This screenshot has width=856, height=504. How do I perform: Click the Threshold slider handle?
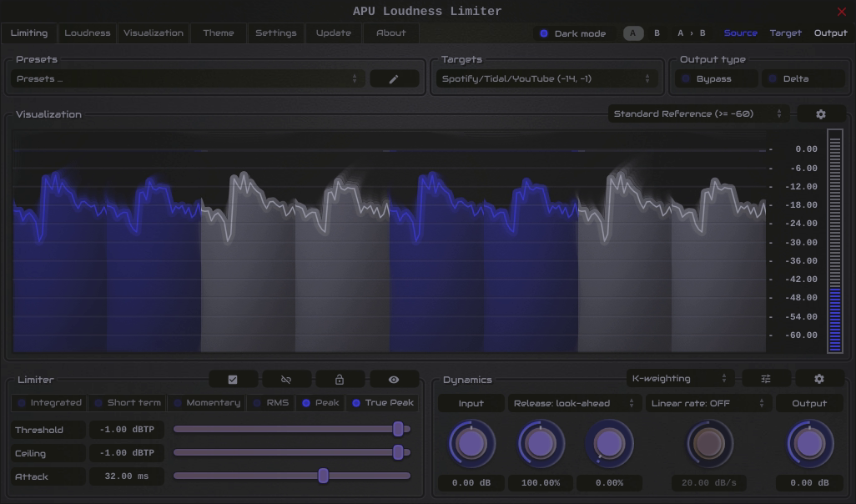pos(399,429)
